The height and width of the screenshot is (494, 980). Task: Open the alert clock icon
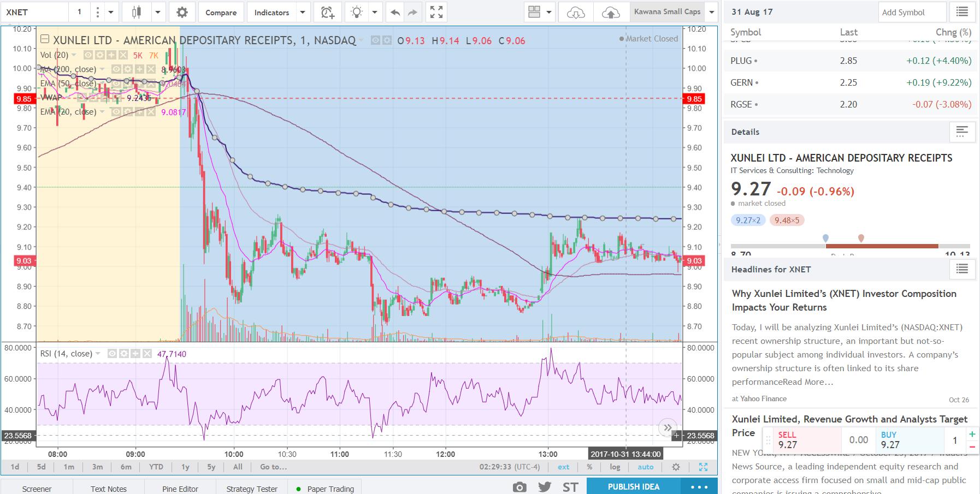click(327, 12)
